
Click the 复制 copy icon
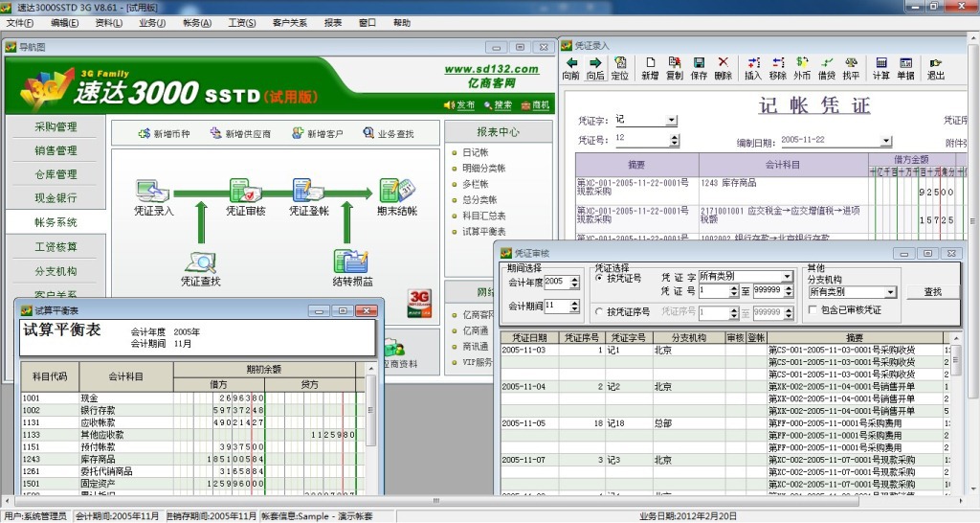[675, 68]
